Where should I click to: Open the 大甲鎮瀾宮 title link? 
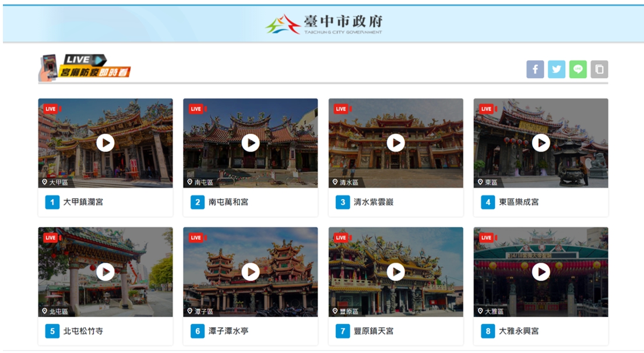83,202
